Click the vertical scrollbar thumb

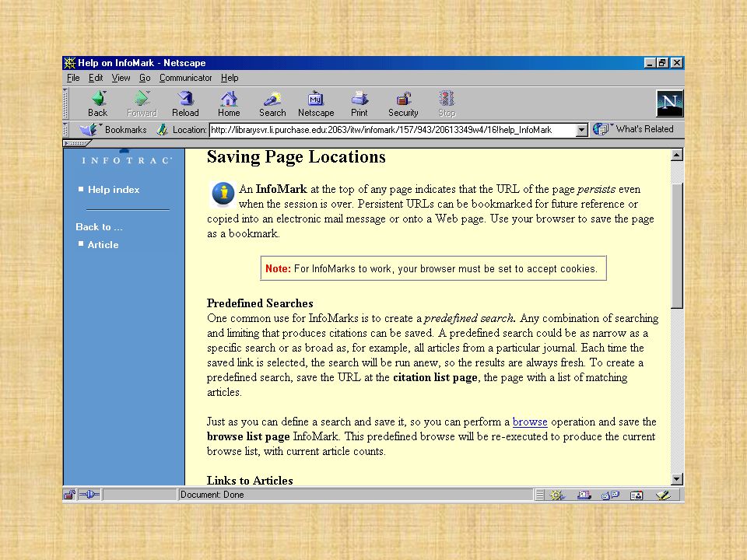click(676, 246)
